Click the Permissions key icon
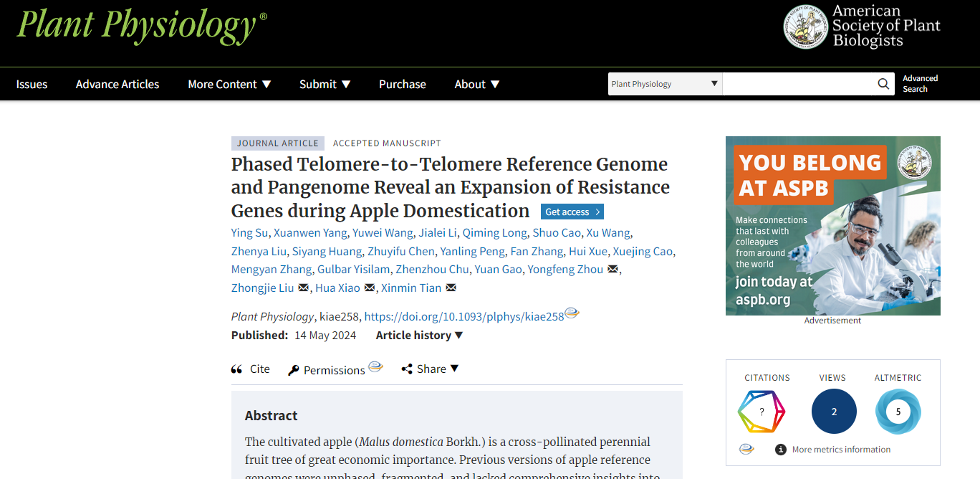Screen dimensions: 980x479 click(x=294, y=370)
